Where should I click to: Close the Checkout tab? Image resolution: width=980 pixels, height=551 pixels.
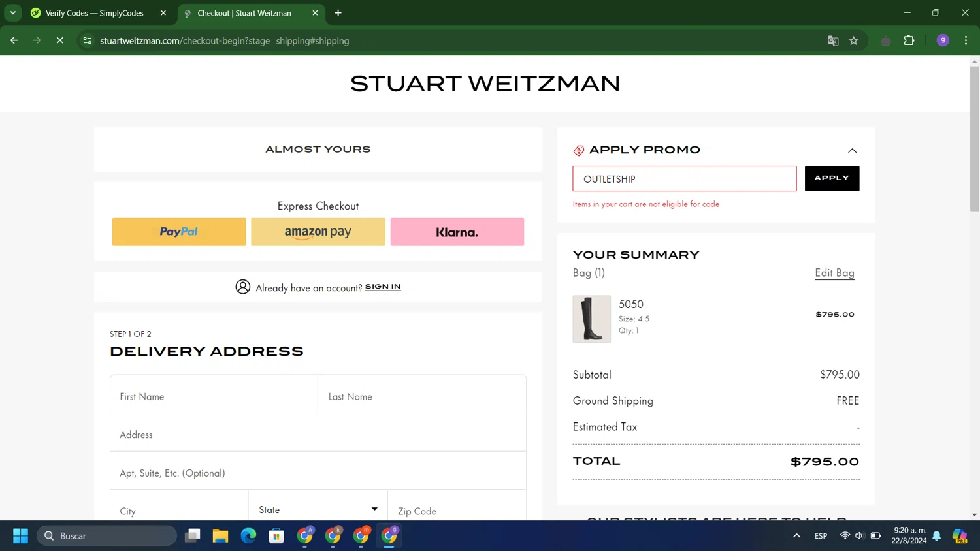[315, 13]
